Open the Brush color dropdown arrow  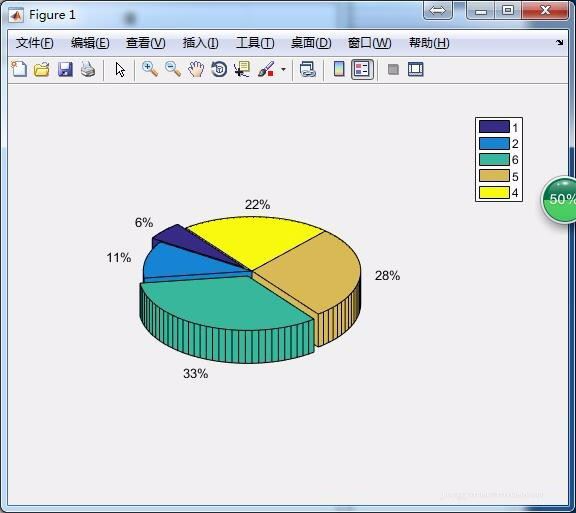pyautogui.click(x=283, y=69)
